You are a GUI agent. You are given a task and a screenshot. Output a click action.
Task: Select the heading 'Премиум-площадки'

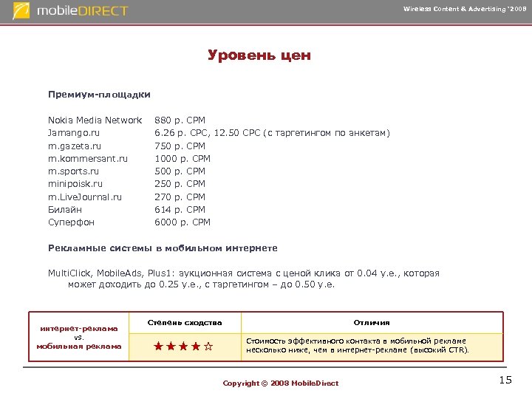point(99,95)
